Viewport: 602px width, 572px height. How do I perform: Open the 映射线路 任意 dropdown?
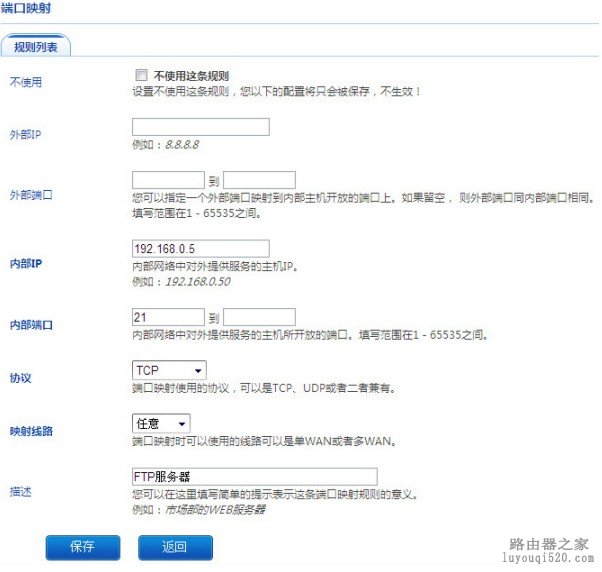click(x=161, y=423)
